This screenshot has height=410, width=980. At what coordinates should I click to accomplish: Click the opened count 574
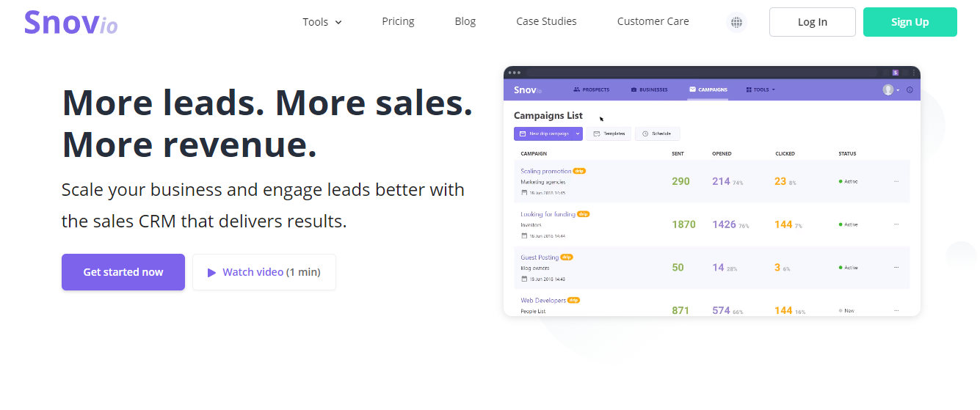point(721,311)
